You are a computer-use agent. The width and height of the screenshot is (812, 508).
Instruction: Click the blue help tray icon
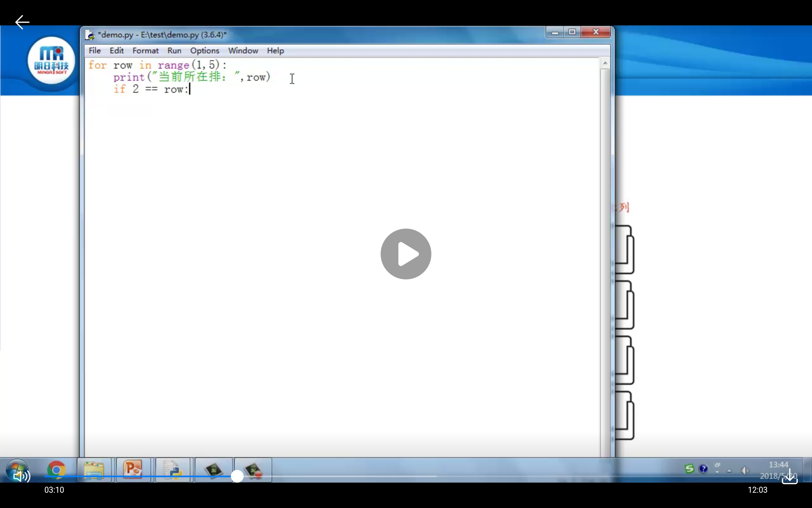pos(703,469)
